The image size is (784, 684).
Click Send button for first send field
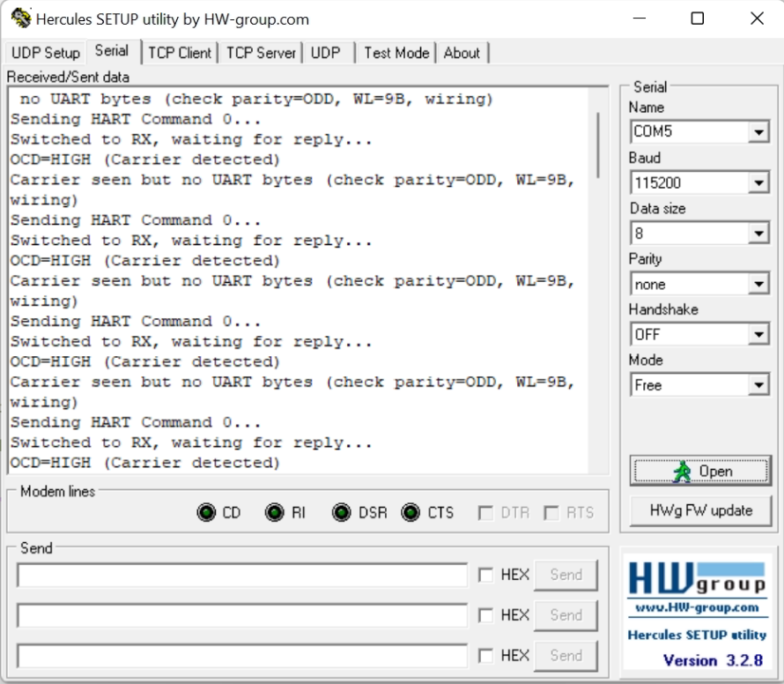pos(566,575)
